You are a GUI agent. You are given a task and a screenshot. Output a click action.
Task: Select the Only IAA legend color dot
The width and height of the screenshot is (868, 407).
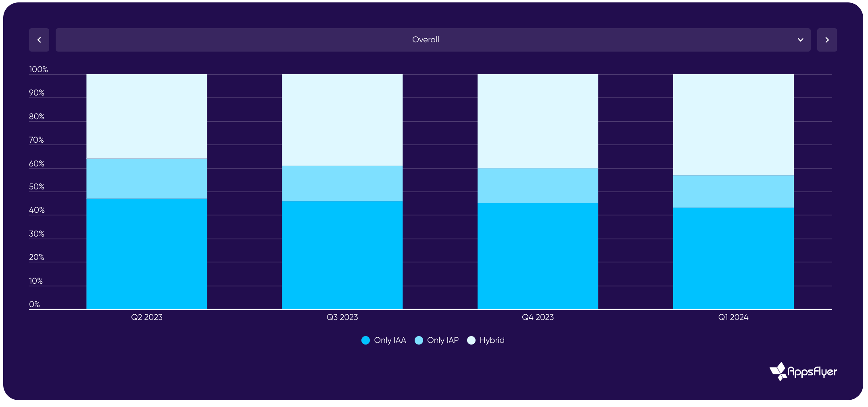[x=365, y=340]
